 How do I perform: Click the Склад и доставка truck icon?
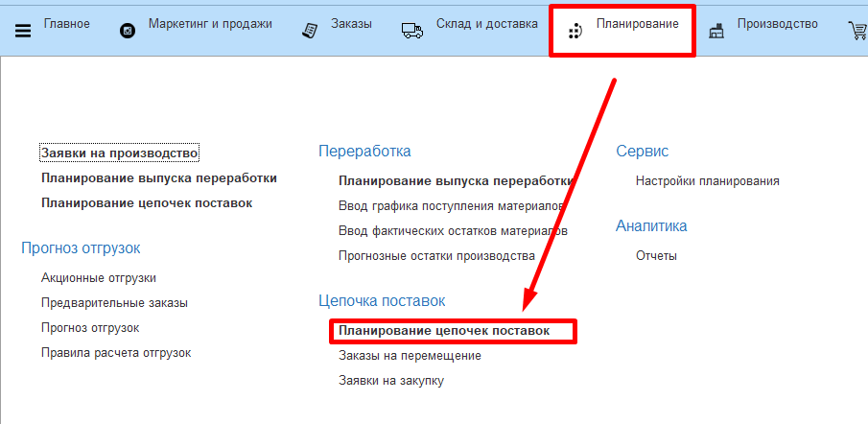[x=412, y=31]
